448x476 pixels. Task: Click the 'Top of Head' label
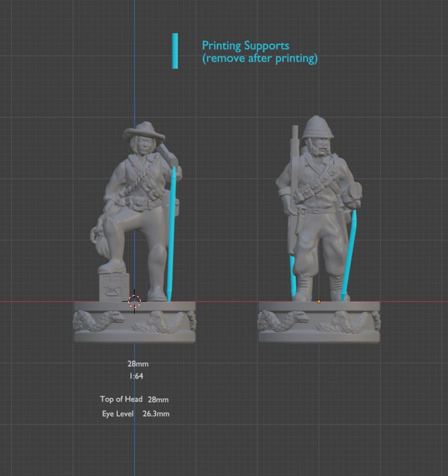[121, 399]
